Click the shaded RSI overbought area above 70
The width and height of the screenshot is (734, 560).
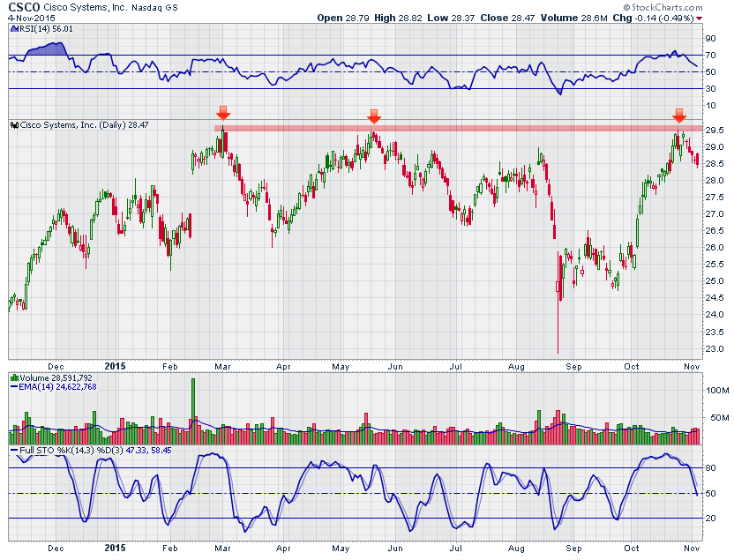pyautogui.click(x=47, y=49)
